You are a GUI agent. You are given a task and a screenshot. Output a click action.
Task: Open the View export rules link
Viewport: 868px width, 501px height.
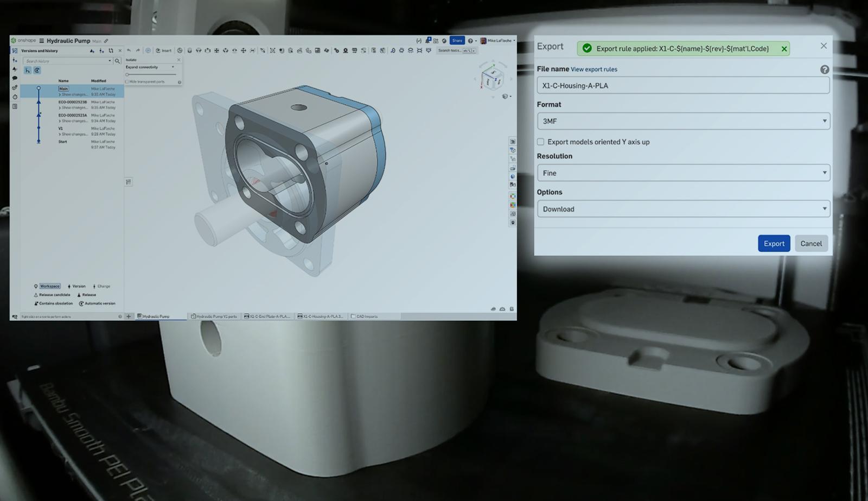coord(593,69)
